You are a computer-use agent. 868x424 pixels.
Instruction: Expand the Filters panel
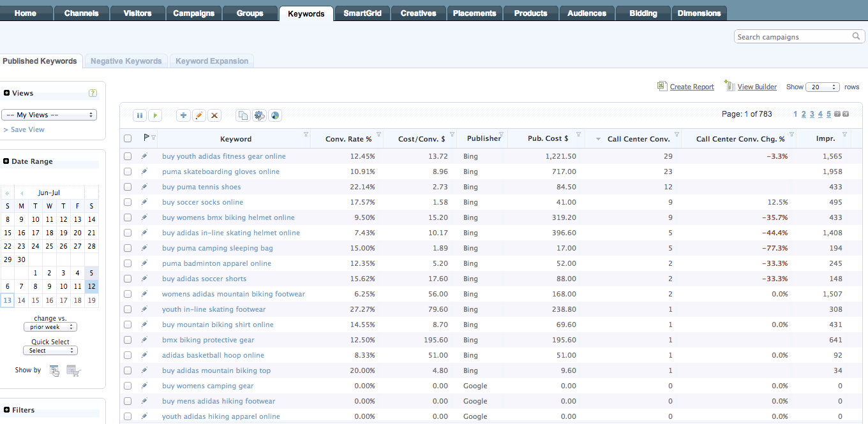pyautogui.click(x=6, y=410)
